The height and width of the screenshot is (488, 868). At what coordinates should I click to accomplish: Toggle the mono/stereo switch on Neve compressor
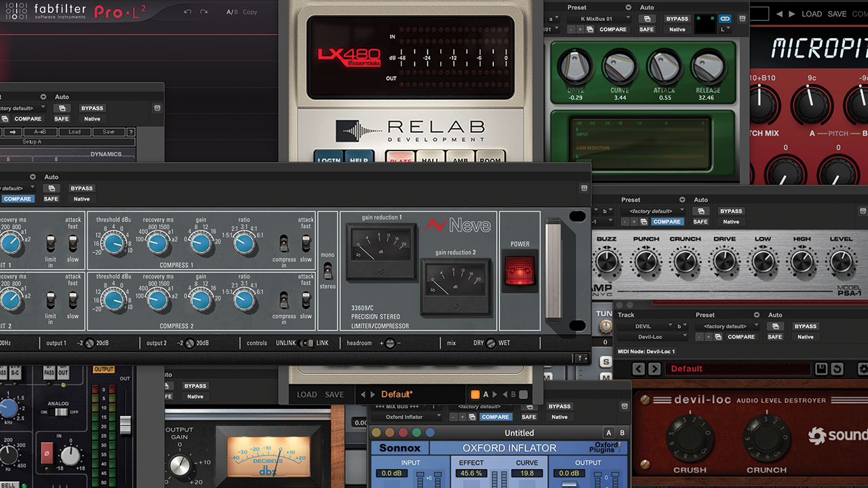point(328,271)
